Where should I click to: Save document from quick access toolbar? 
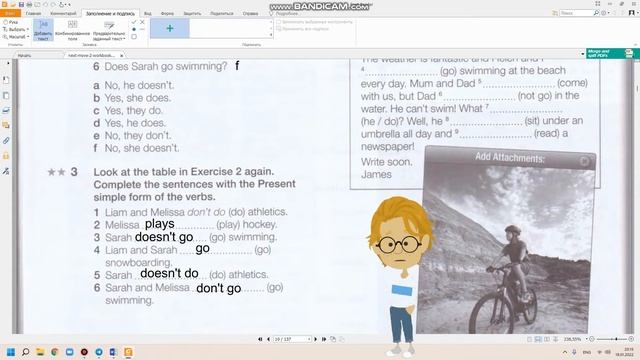[x=21, y=4]
